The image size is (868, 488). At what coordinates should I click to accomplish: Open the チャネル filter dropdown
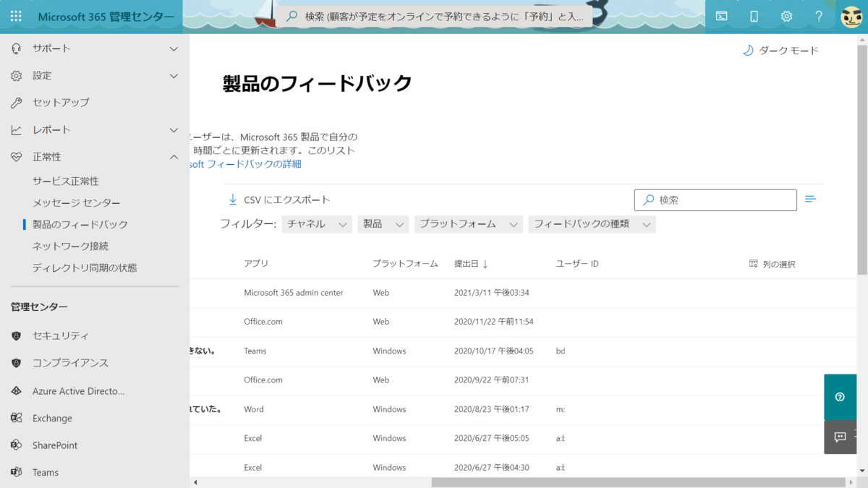317,224
